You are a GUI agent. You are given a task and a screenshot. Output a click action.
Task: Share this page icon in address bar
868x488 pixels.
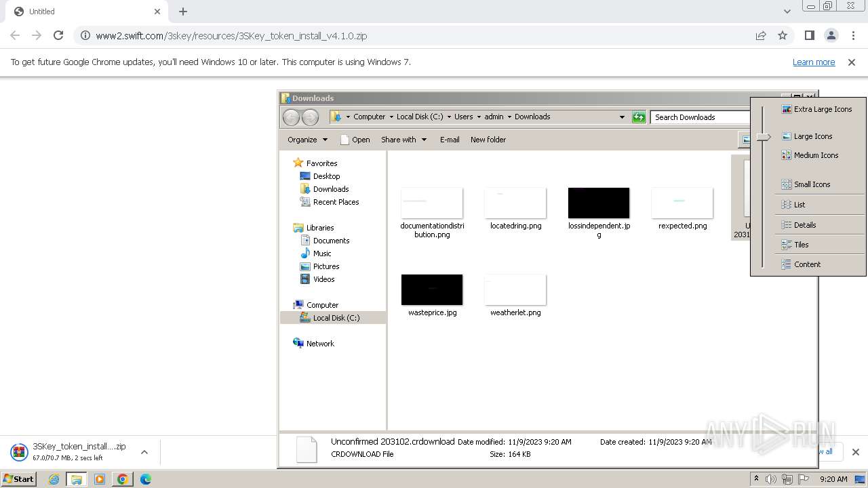(x=761, y=35)
